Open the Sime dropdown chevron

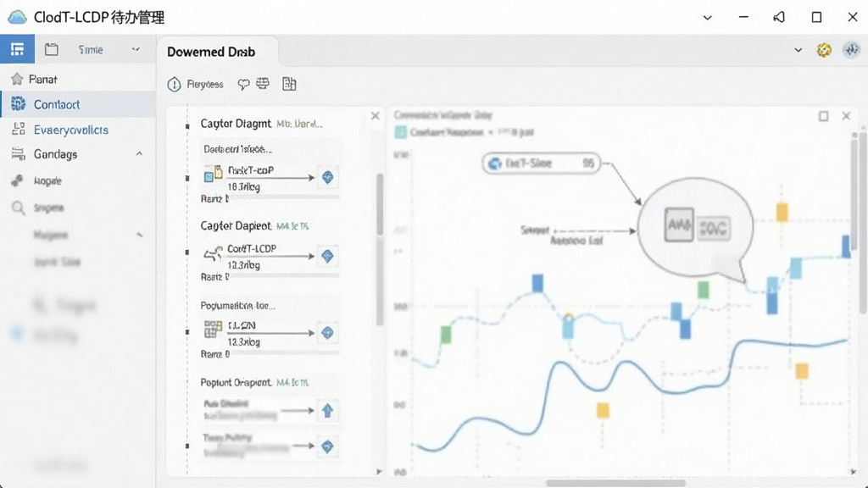click(136, 49)
